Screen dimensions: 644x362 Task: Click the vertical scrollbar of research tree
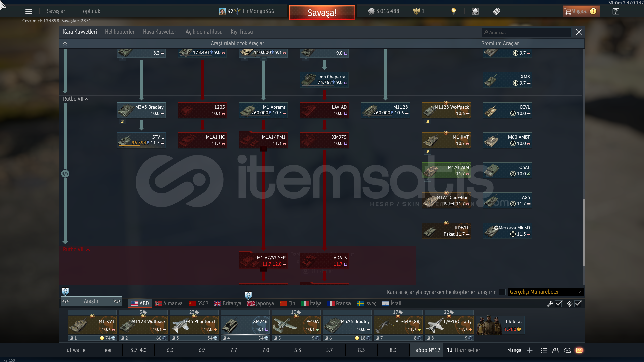point(583,232)
